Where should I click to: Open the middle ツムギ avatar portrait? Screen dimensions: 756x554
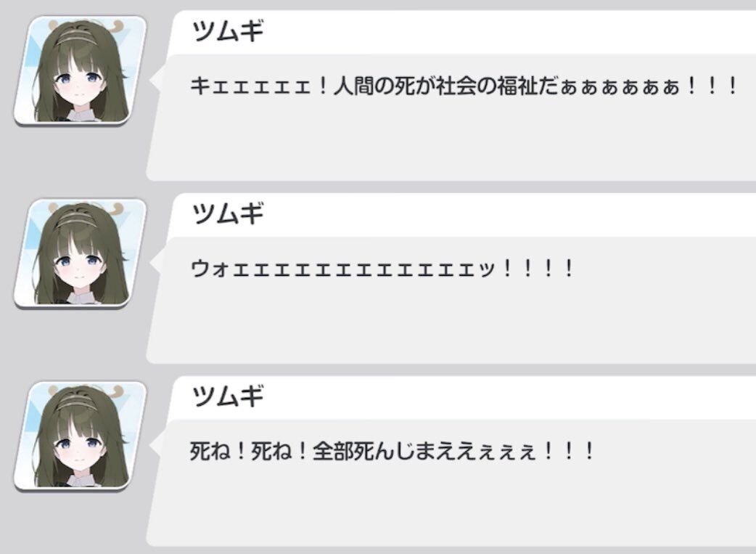tap(80, 253)
